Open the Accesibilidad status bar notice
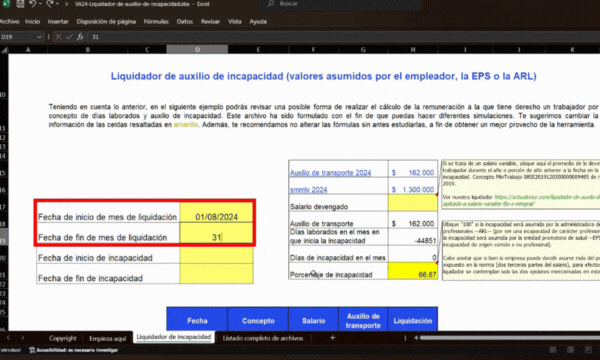Viewport: 600px width, 360px height. [x=73, y=350]
